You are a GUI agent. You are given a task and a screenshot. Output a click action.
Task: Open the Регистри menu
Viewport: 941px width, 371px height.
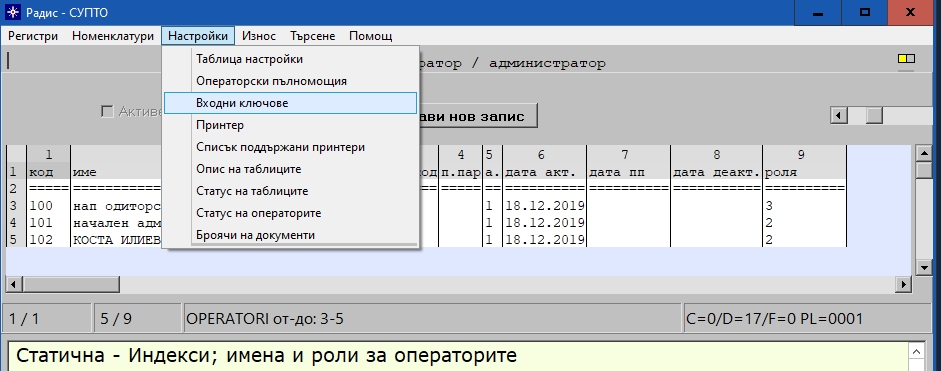[33, 36]
